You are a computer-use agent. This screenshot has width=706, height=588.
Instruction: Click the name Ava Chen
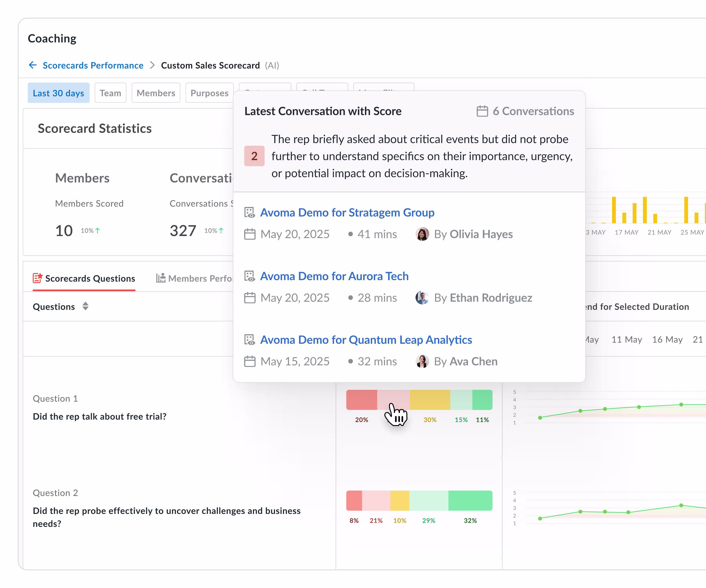pos(474,362)
